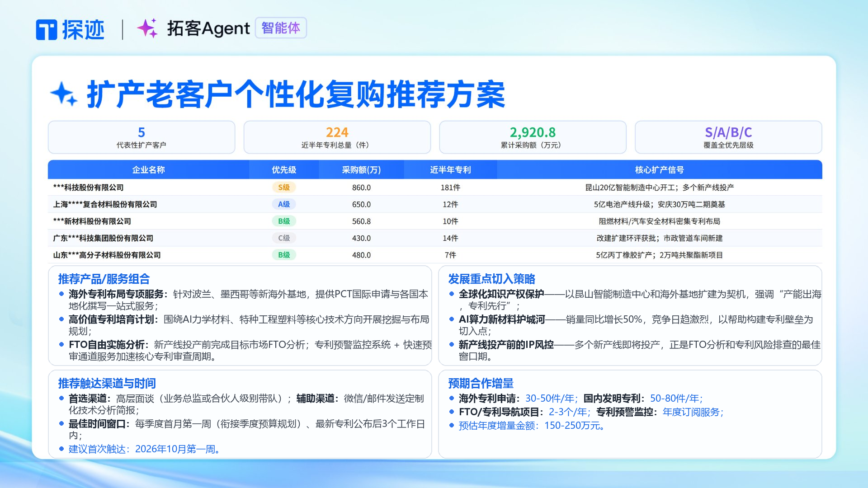Click the 推荐触达渠道与时间 section heading
Viewport: 868px width, 488px height.
(x=107, y=383)
